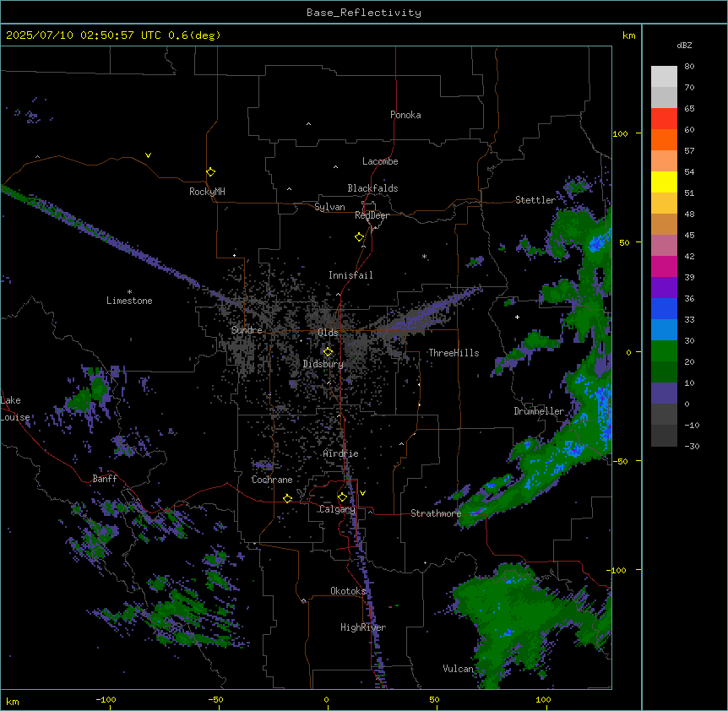Click the Base_Reflectivity title text
Image resolution: width=728 pixels, height=711 pixels.
point(364,13)
